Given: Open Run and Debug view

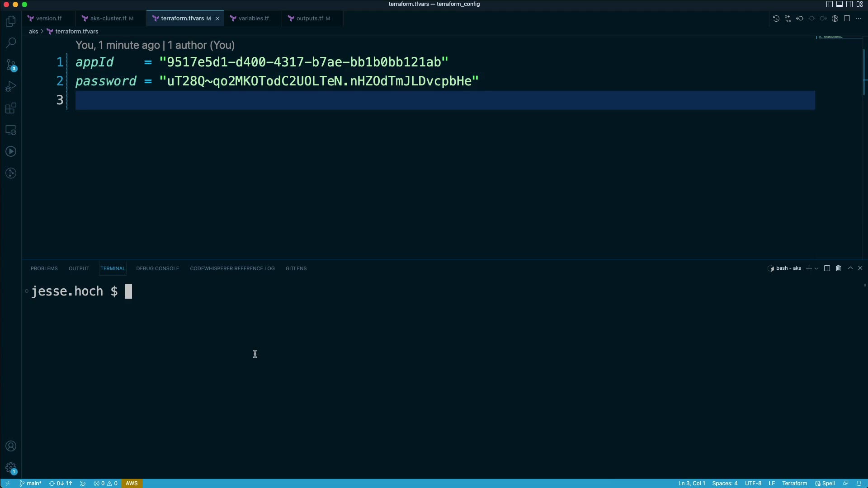Looking at the screenshot, I should 11,86.
